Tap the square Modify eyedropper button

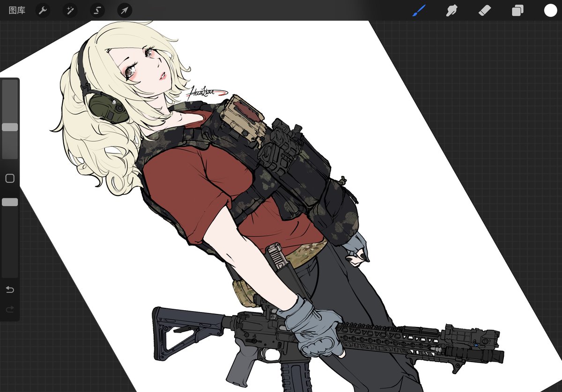pos(10,178)
